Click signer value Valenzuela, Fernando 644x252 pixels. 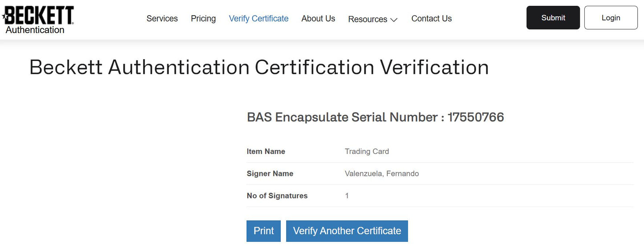point(382,174)
